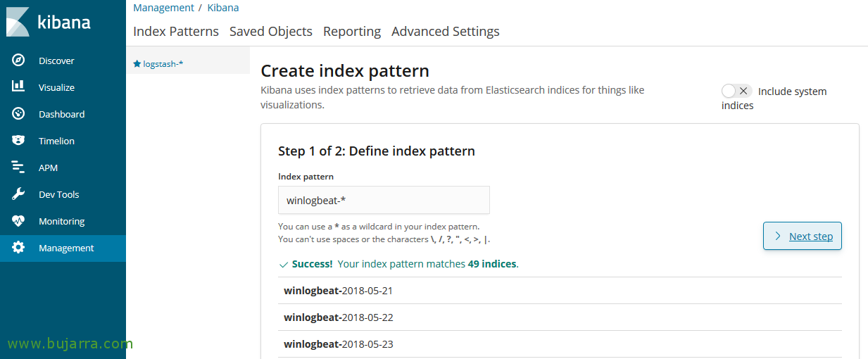Image resolution: width=868 pixels, height=359 pixels.
Task: Click the Next step button
Action: tap(803, 236)
